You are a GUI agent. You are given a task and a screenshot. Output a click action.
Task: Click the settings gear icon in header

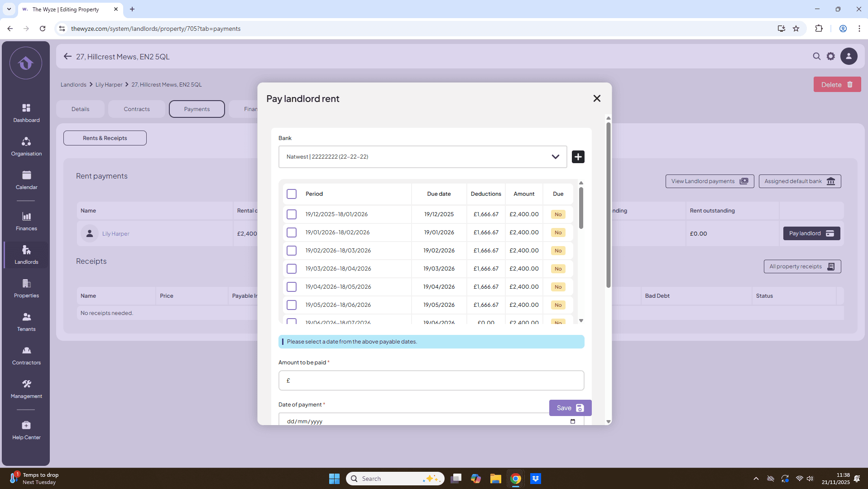pyautogui.click(x=830, y=56)
